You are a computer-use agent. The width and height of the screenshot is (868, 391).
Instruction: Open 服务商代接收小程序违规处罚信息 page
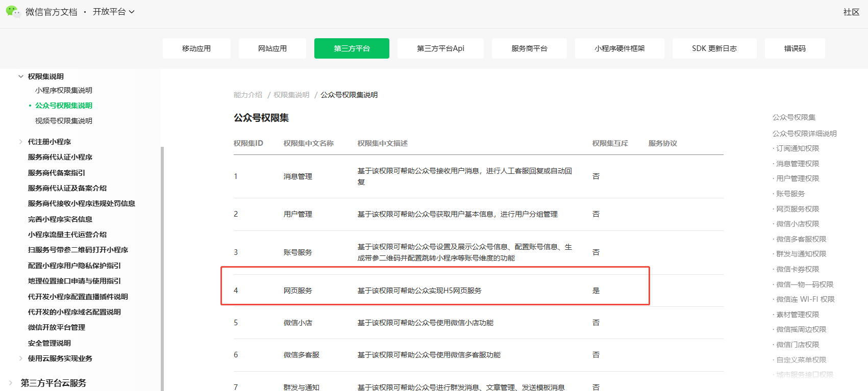point(82,203)
